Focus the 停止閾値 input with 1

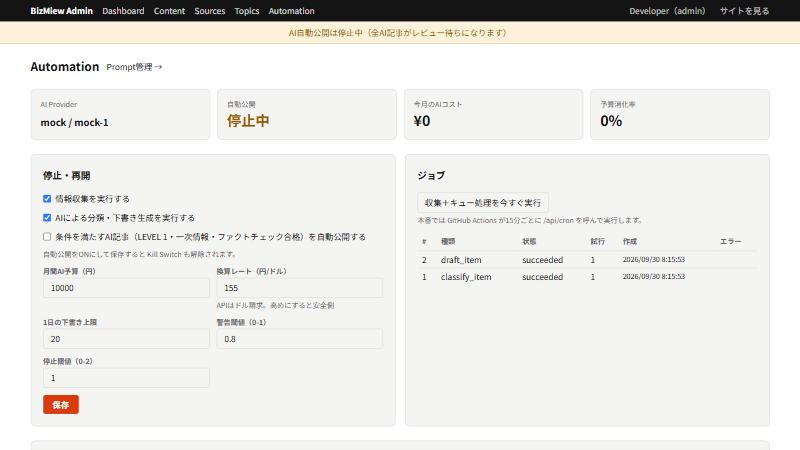126,378
